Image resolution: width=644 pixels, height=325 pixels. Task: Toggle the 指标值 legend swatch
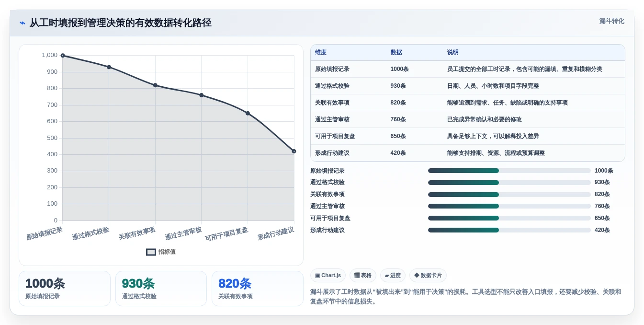[x=151, y=252]
